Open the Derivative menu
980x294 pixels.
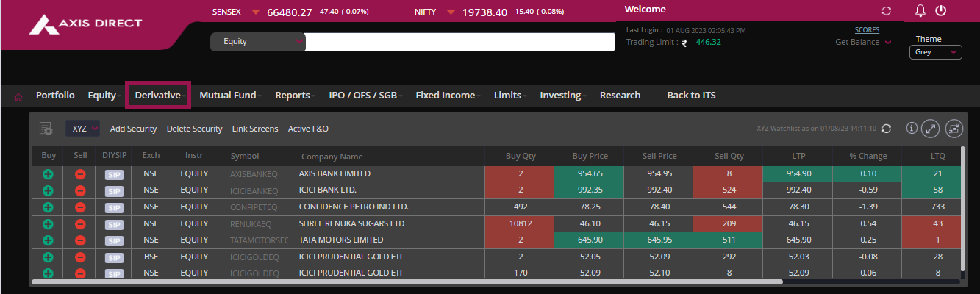pos(158,96)
